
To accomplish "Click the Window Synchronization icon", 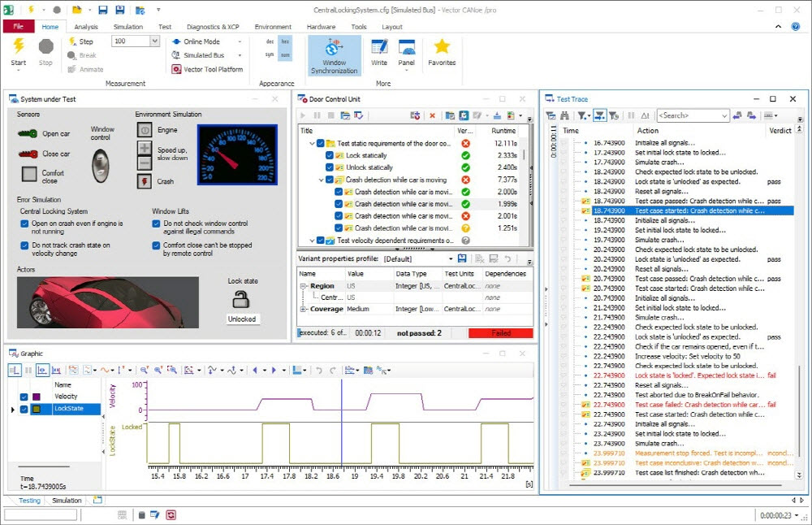I will [x=334, y=48].
